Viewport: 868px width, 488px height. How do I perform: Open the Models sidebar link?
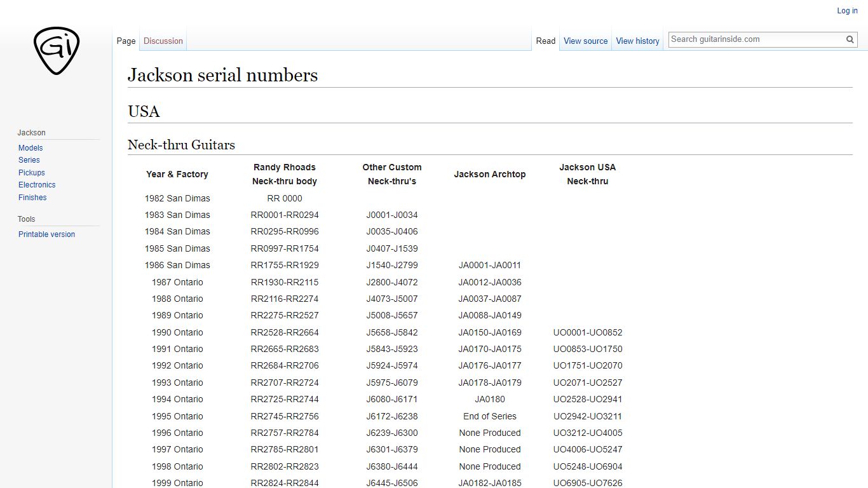[x=31, y=148]
